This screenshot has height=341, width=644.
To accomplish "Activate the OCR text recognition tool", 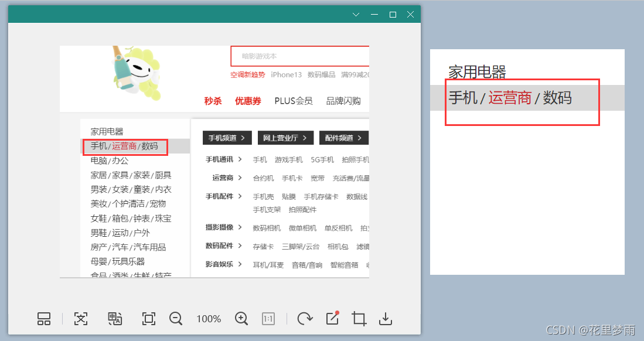I will (80, 319).
